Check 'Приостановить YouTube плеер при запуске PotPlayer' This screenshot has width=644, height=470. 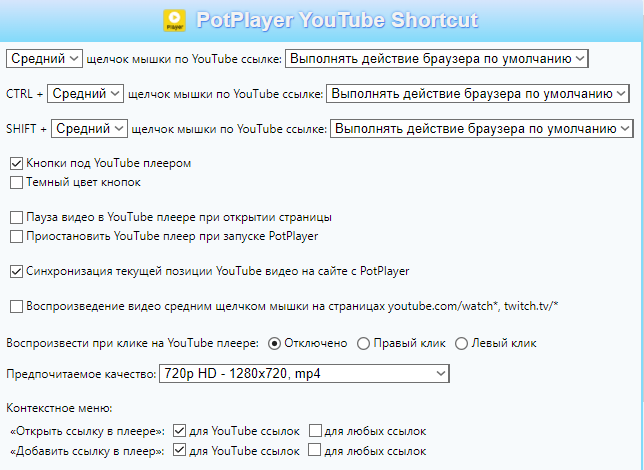16,236
